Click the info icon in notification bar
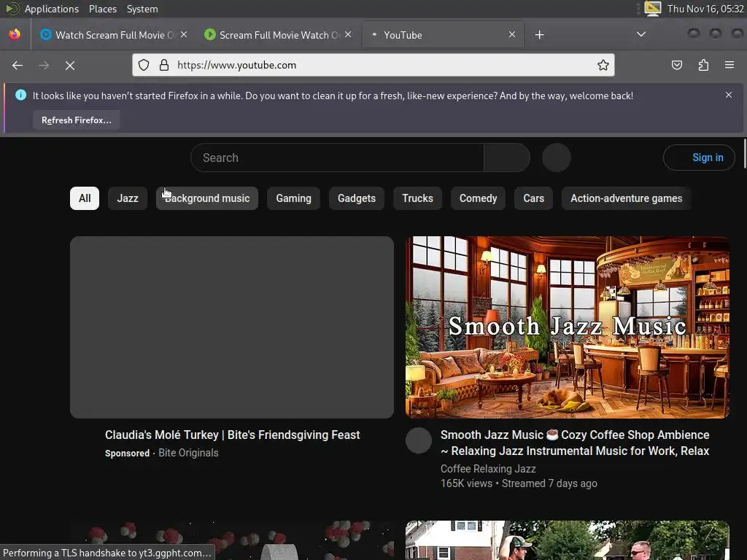Image resolution: width=747 pixels, height=560 pixels. pos(20,96)
